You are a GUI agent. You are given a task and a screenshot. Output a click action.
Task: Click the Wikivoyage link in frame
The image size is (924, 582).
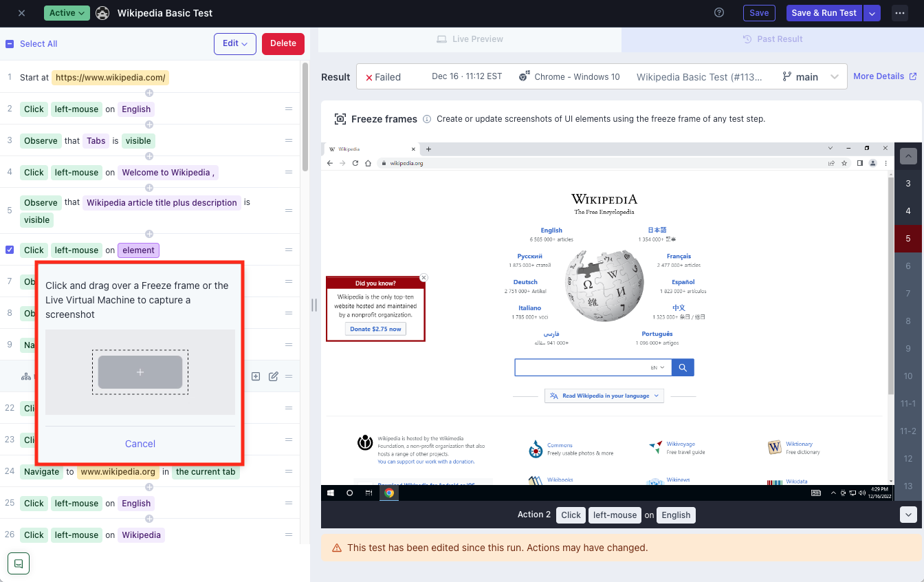(x=681, y=444)
